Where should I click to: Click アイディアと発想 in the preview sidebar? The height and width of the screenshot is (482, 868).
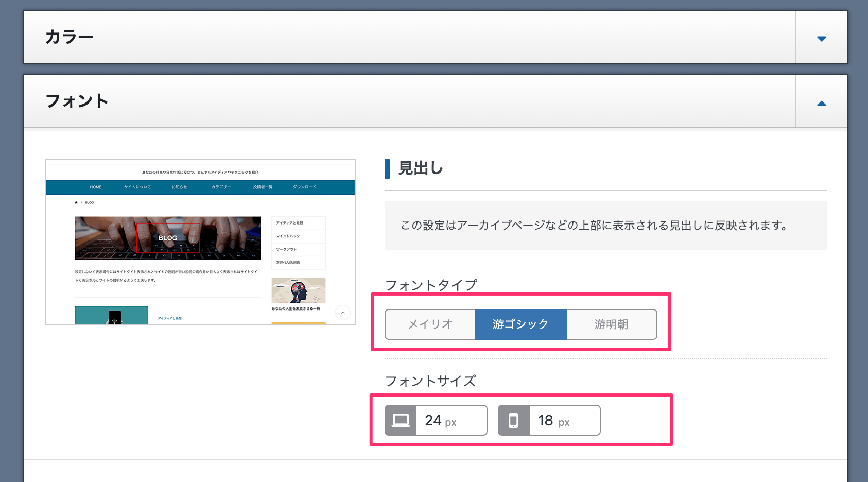[x=289, y=223]
